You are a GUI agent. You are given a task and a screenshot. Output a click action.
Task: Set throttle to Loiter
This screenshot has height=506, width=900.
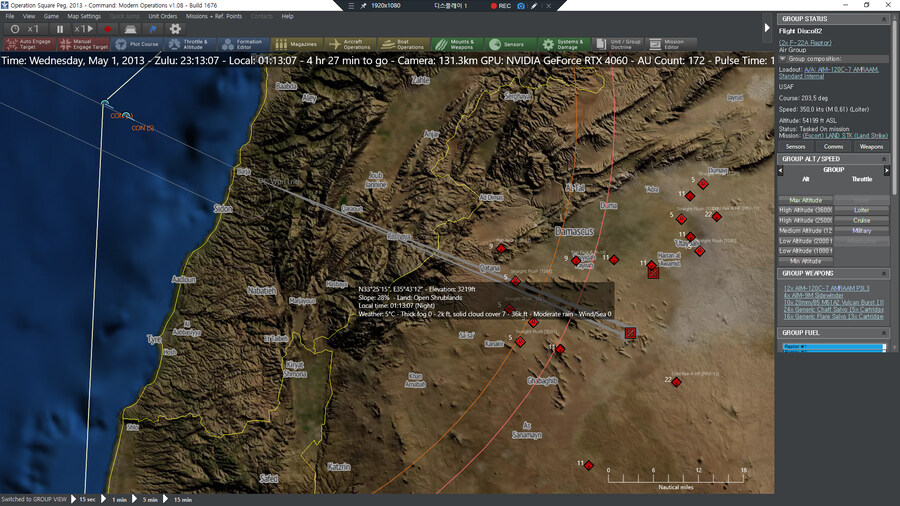click(x=862, y=211)
